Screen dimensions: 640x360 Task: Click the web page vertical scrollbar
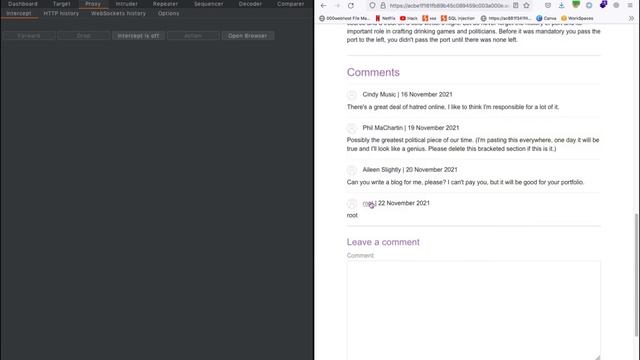(x=636, y=275)
